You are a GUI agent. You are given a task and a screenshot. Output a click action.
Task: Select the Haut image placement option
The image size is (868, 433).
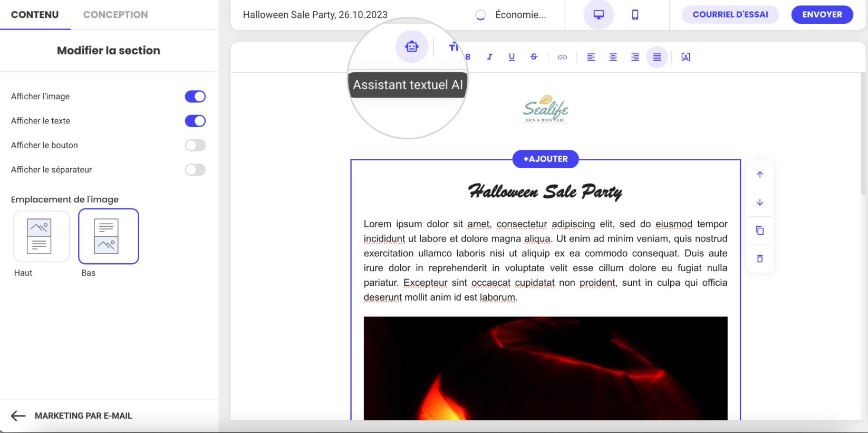tap(41, 236)
